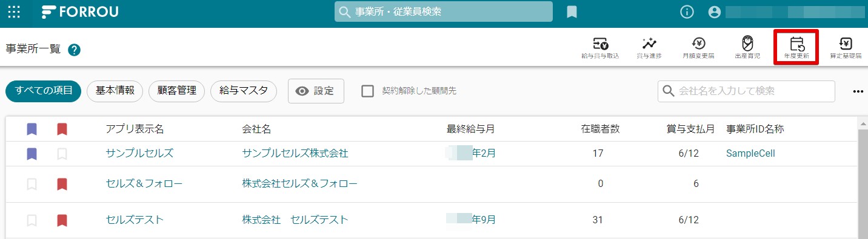Click the info icon in header
Screen dimensions: 868x239
point(687,12)
